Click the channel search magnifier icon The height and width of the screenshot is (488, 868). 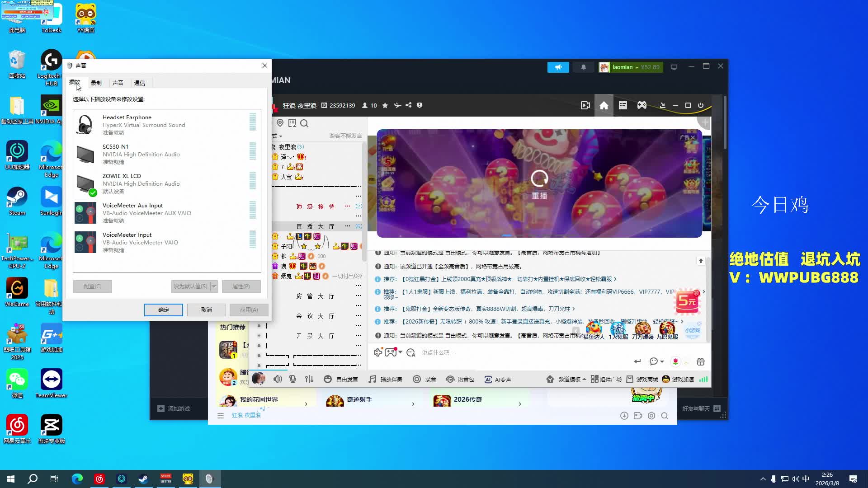coord(304,123)
